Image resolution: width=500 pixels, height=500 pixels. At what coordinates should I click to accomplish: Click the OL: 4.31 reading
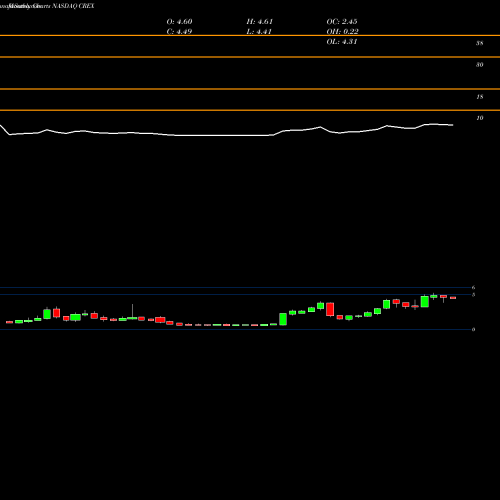point(342,42)
